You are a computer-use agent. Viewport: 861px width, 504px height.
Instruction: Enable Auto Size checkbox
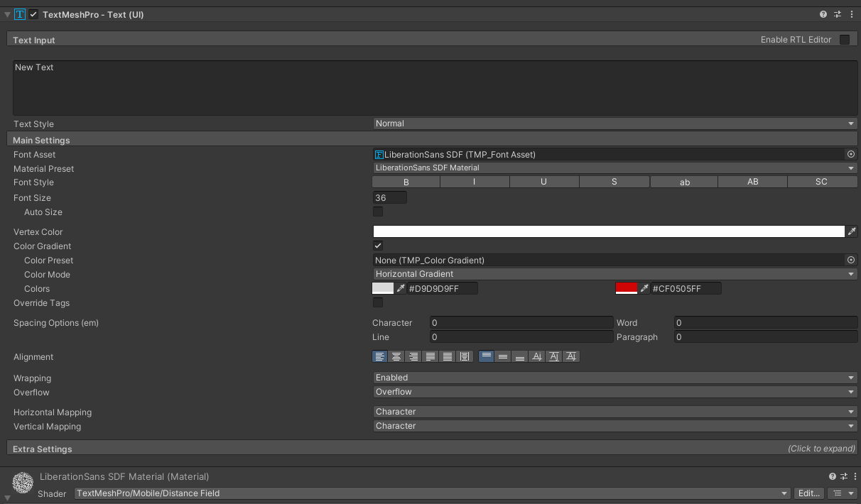tap(378, 212)
